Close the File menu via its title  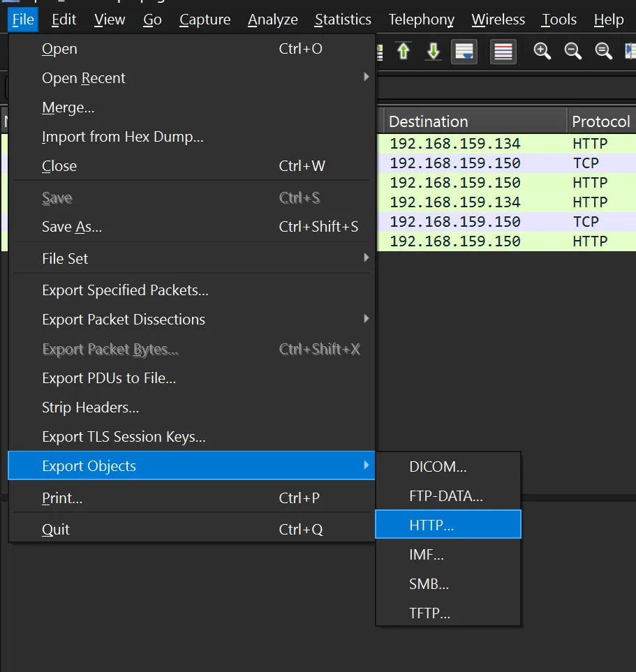23,20
